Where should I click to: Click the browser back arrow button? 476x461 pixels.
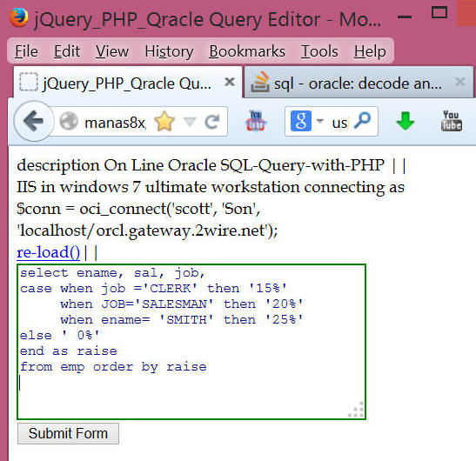coord(33,122)
